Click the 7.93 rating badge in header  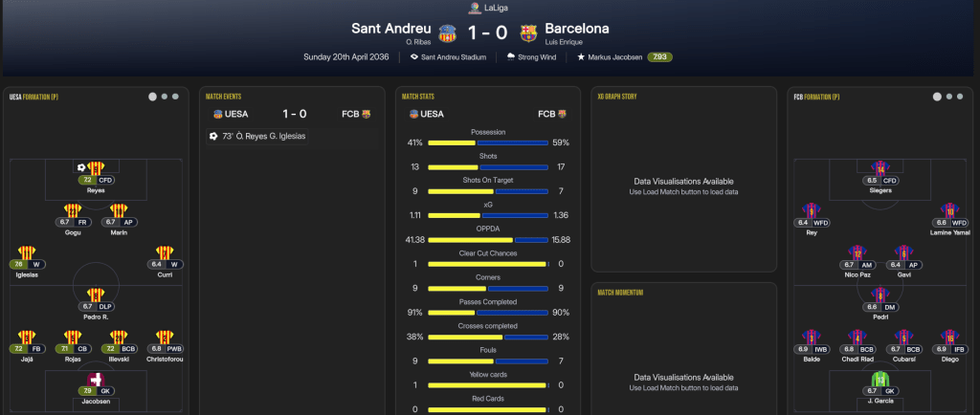pos(659,57)
